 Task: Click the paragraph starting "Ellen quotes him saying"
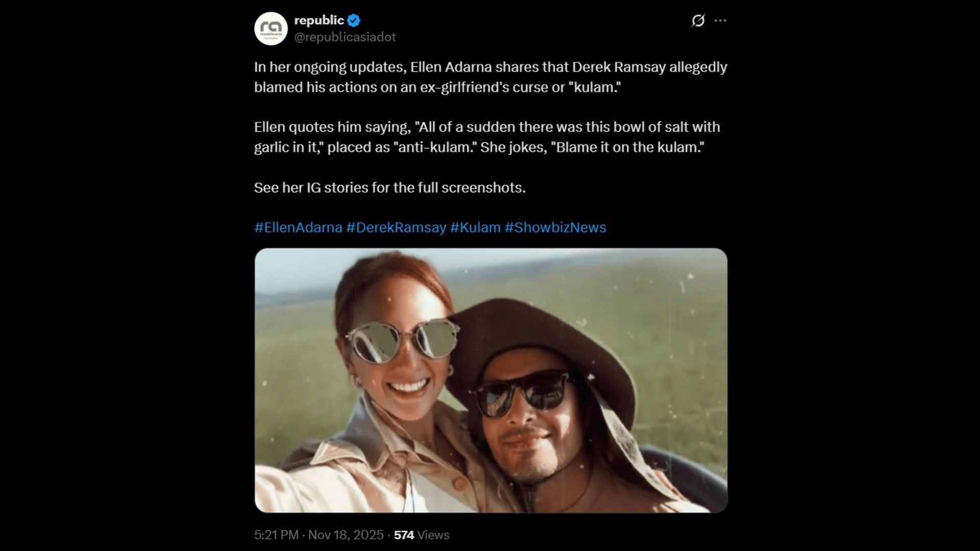pyautogui.click(x=487, y=137)
